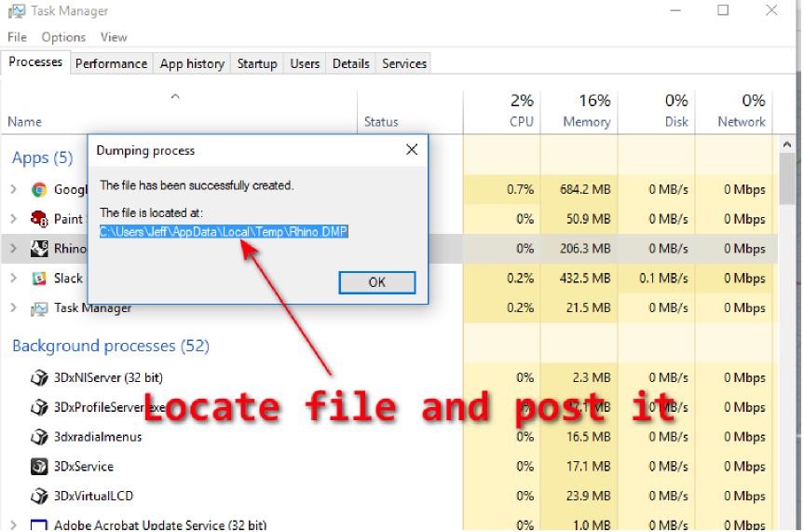Click the 3DxVirtualLCD process icon
Image resolution: width=804 pixels, height=532 pixels.
[39, 496]
